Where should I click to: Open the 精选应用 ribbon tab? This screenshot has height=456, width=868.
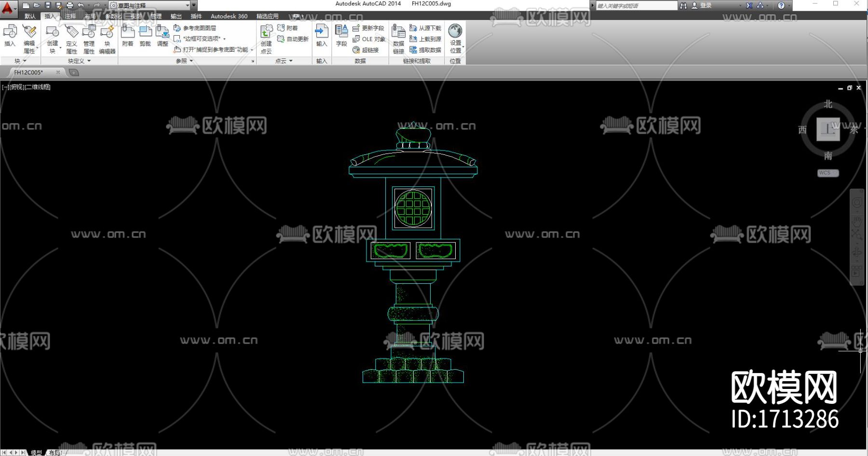pos(267,16)
